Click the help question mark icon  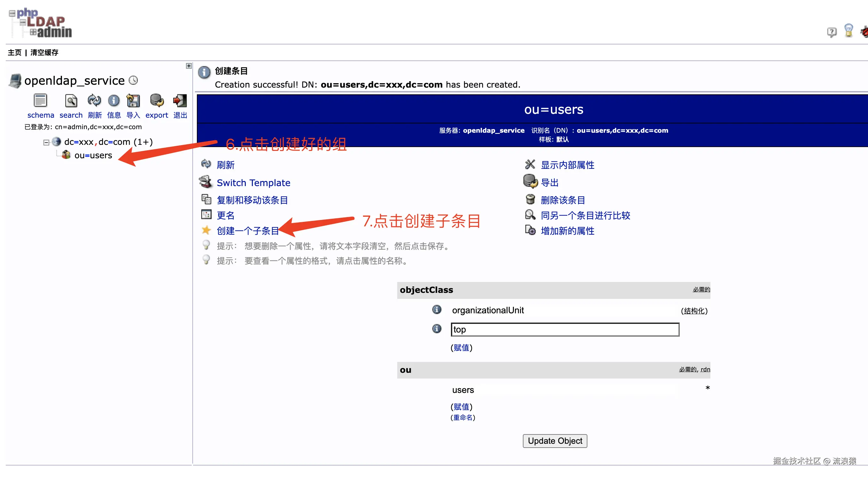(x=831, y=32)
